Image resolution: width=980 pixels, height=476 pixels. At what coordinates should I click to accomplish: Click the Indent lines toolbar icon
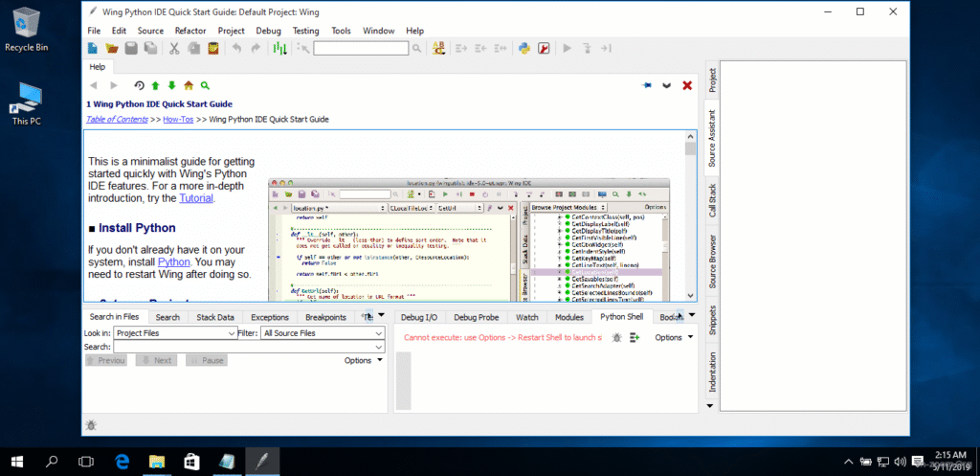pos(462,48)
